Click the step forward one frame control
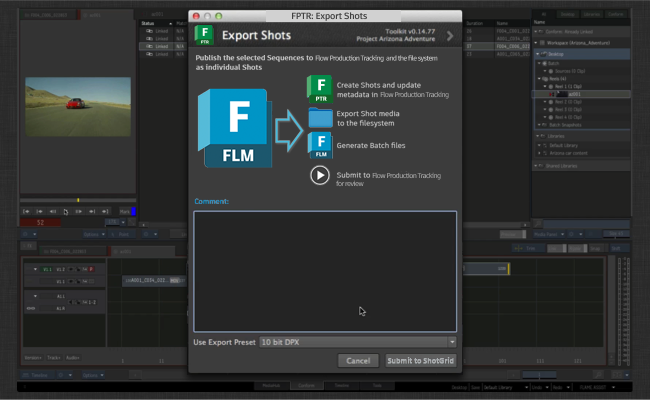 [79, 211]
